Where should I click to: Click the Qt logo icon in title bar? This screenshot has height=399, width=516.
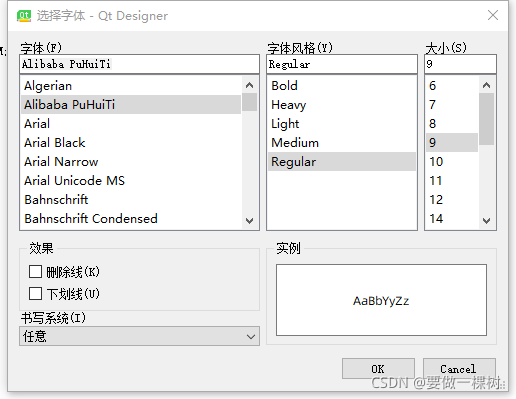click(24, 16)
